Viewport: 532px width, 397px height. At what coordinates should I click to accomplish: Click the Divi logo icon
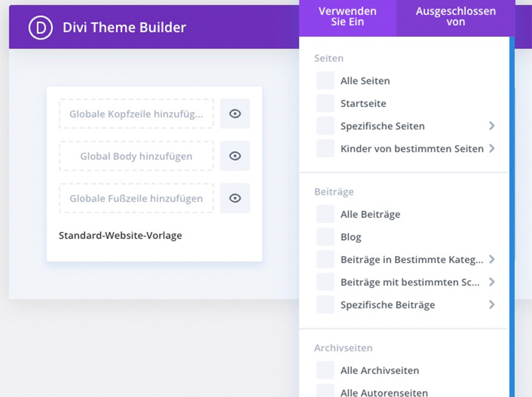(41, 27)
